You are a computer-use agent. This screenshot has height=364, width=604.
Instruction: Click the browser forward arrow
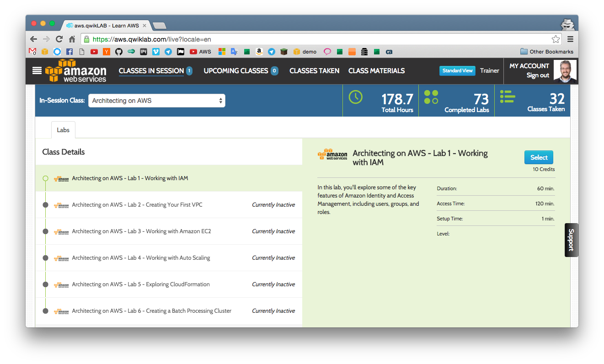point(46,39)
